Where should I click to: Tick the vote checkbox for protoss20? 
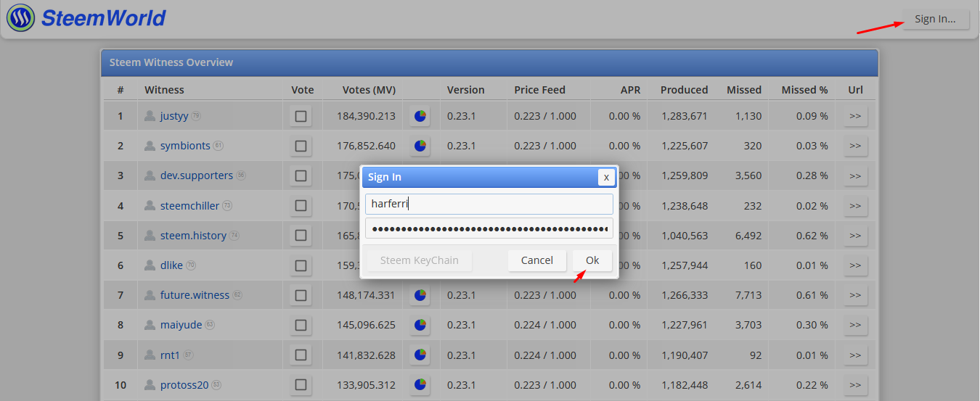pos(301,384)
